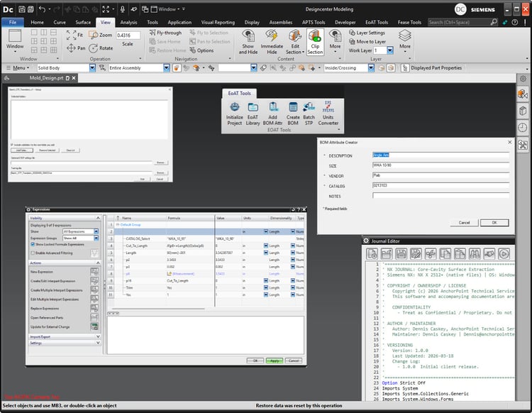This screenshot has width=532, height=413.
Task: Click Cancel in BOM Attribute Creator
Action: point(464,222)
